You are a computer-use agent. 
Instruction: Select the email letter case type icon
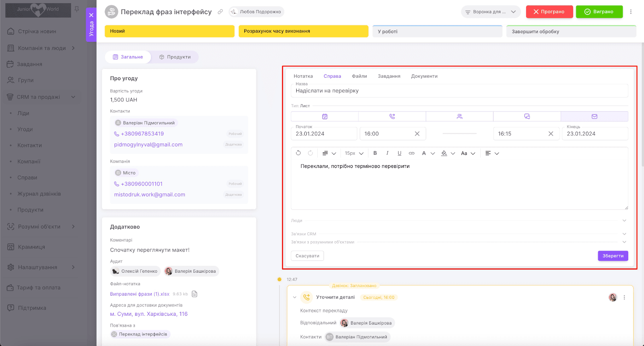point(594,116)
